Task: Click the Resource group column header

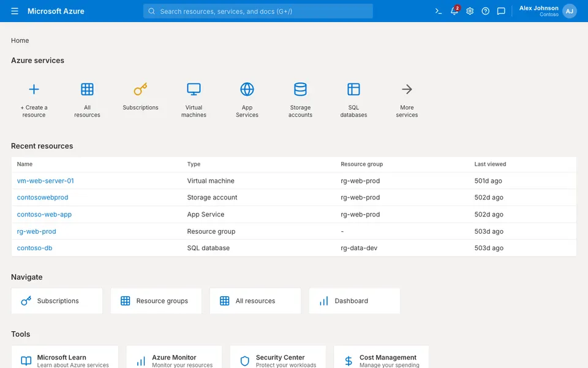Action: coord(361,164)
